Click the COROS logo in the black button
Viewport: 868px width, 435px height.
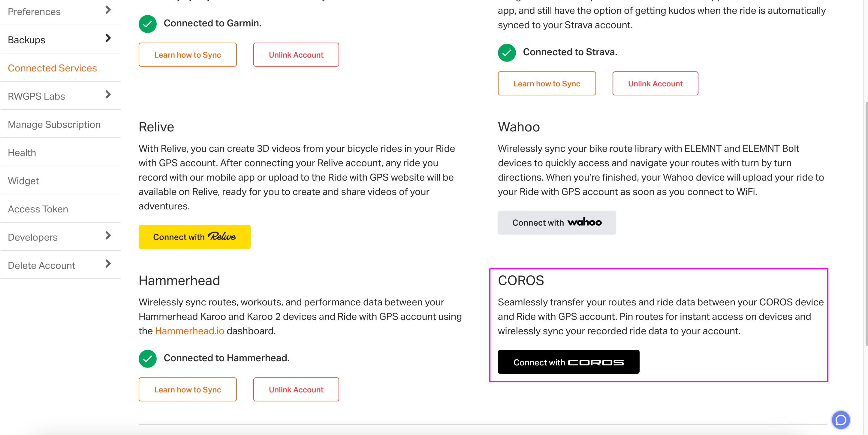tap(596, 362)
